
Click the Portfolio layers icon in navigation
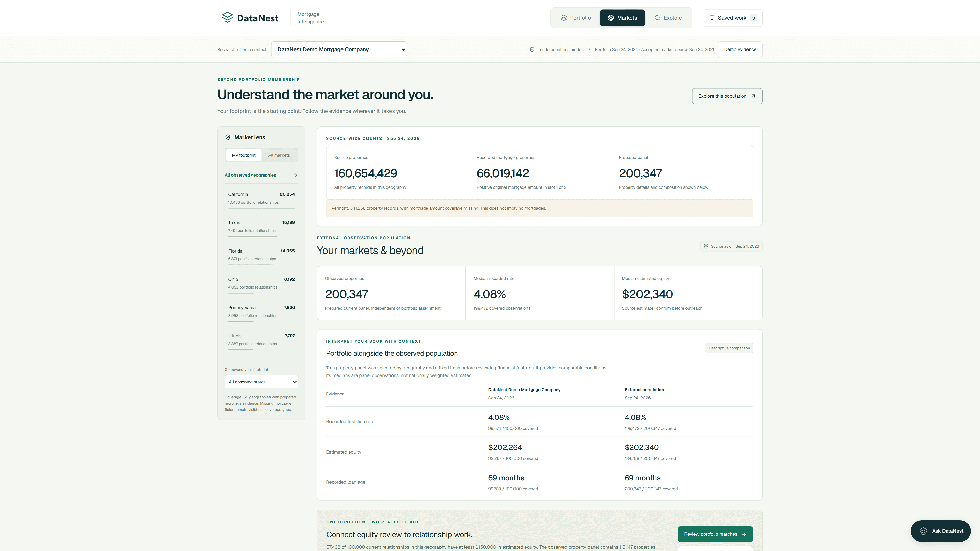563,18
